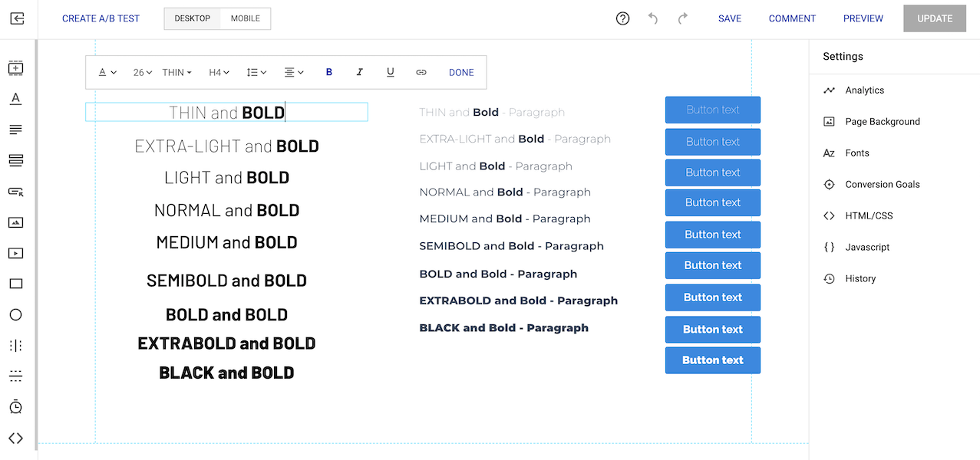980x460 pixels.
Task: Insert a hyperlink using the toolbar link icon
Action: tap(421, 71)
